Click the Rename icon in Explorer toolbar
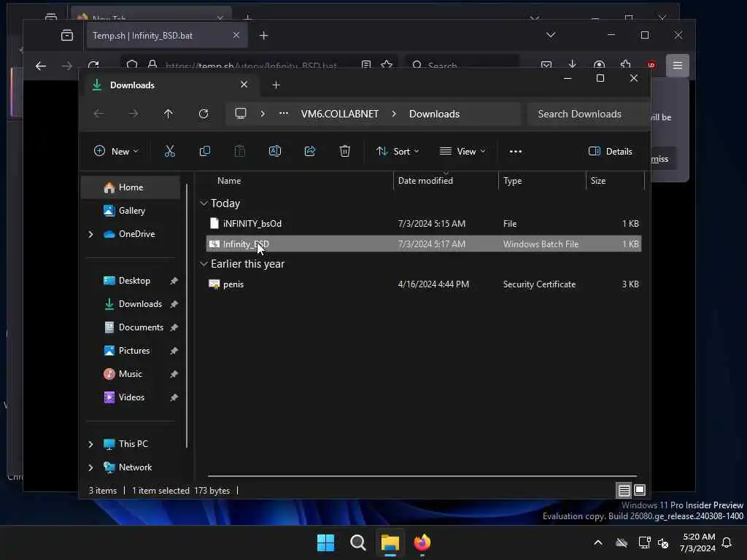This screenshot has width=747, height=560. (x=275, y=152)
